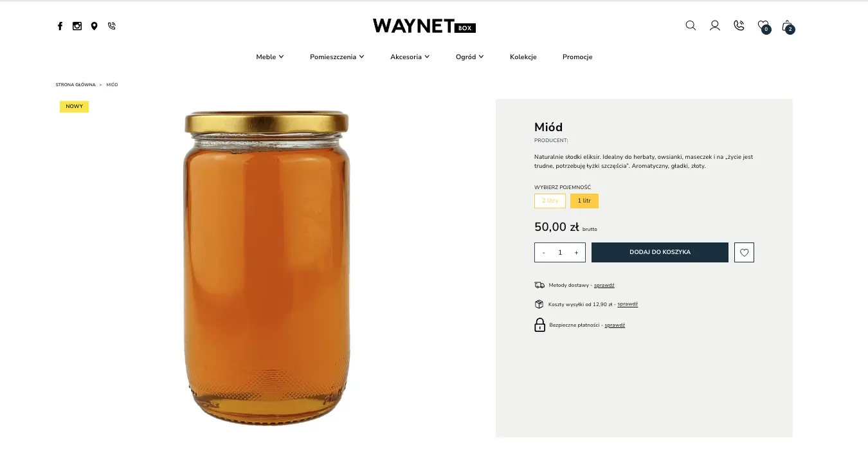Follow the sprawdź link for Metody dostawy
868x465 pixels.
tap(604, 285)
